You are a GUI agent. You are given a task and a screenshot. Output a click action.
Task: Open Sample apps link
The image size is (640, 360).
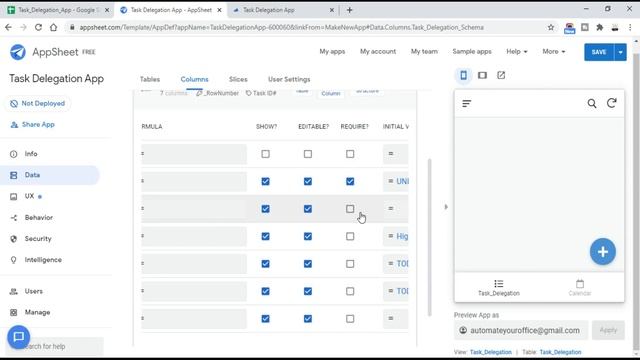pos(472,51)
